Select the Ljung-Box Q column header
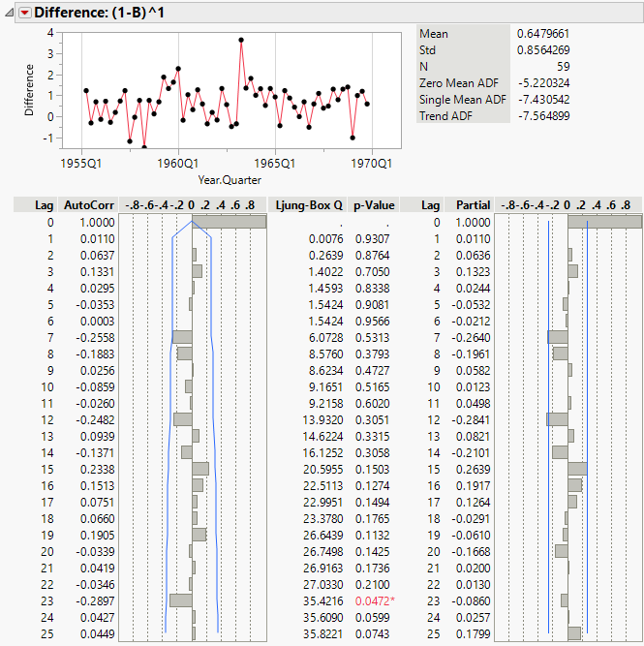644x646 pixels. click(x=308, y=205)
